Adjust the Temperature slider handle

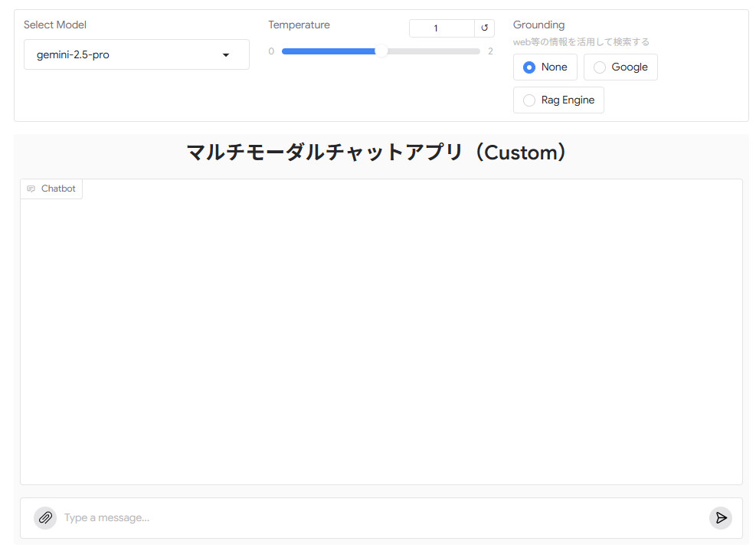pos(381,51)
